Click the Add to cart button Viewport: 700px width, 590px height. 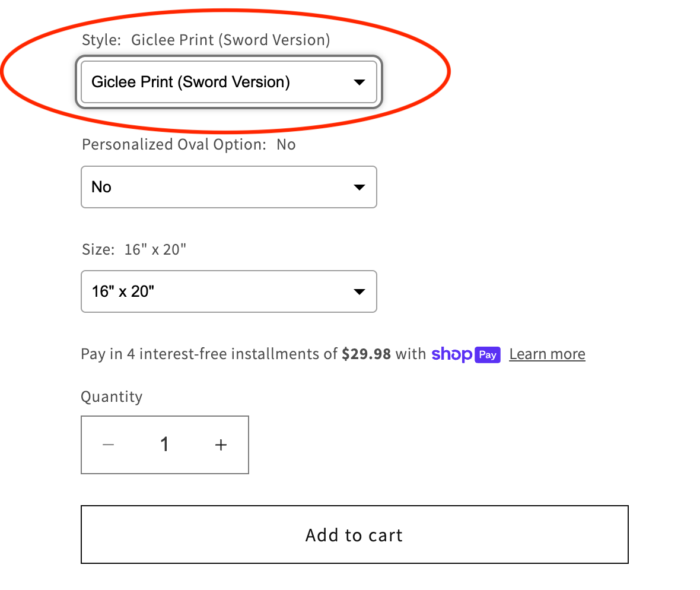pyautogui.click(x=354, y=535)
